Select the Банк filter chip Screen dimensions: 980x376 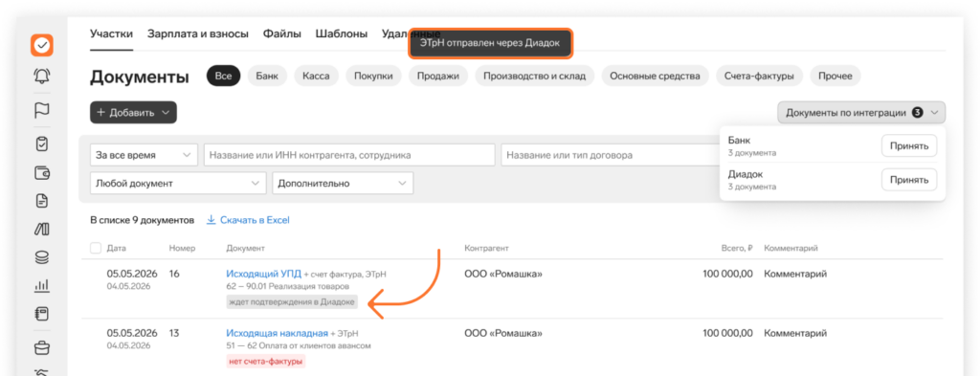click(x=268, y=77)
